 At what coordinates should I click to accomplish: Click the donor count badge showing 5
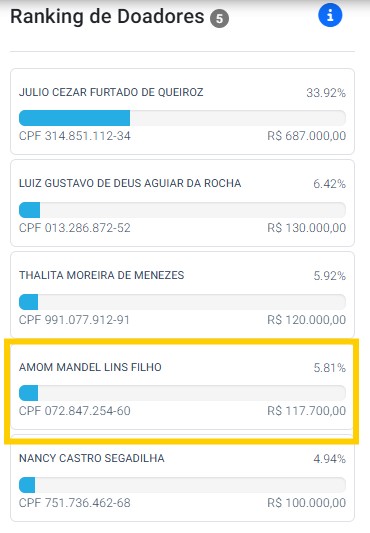tap(219, 18)
